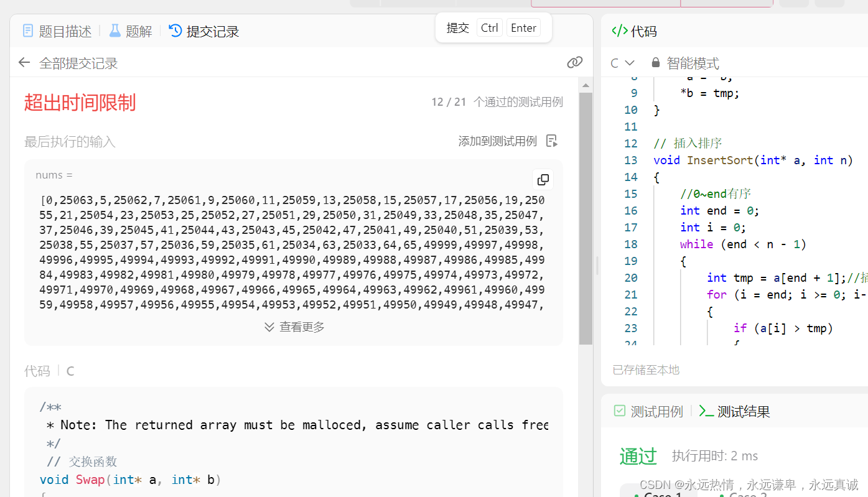Click the // 插入排序 comment line
868x497 pixels.
tap(688, 143)
